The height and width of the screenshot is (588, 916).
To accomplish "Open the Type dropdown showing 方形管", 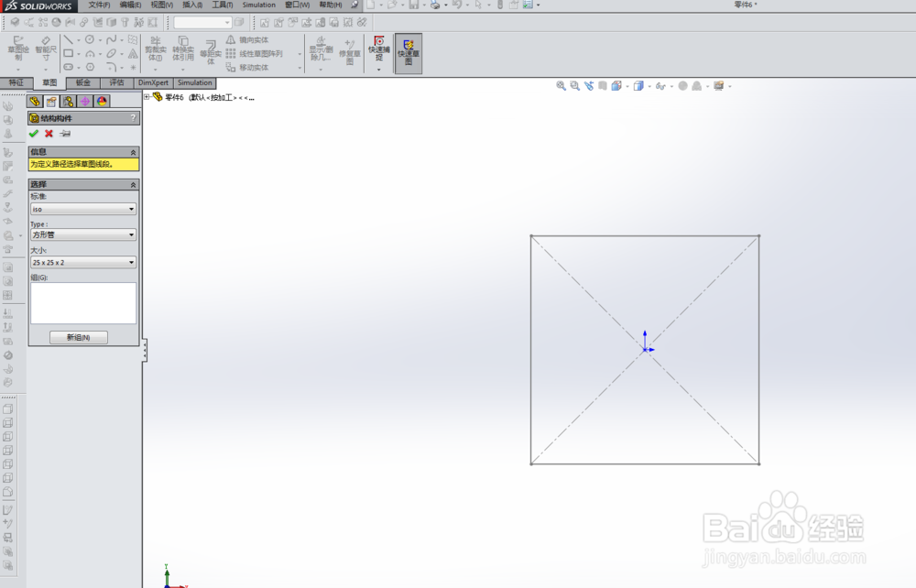I will pyautogui.click(x=82, y=235).
